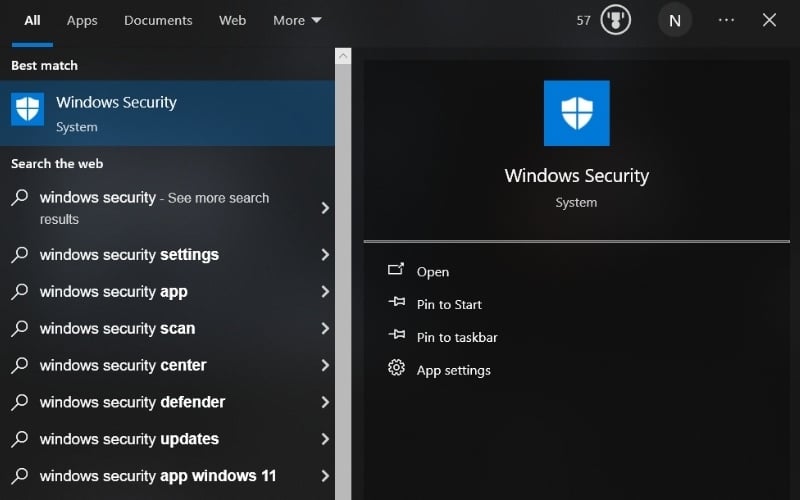800x500 pixels.
Task: Click the large Windows Security shield tile
Action: 577,113
